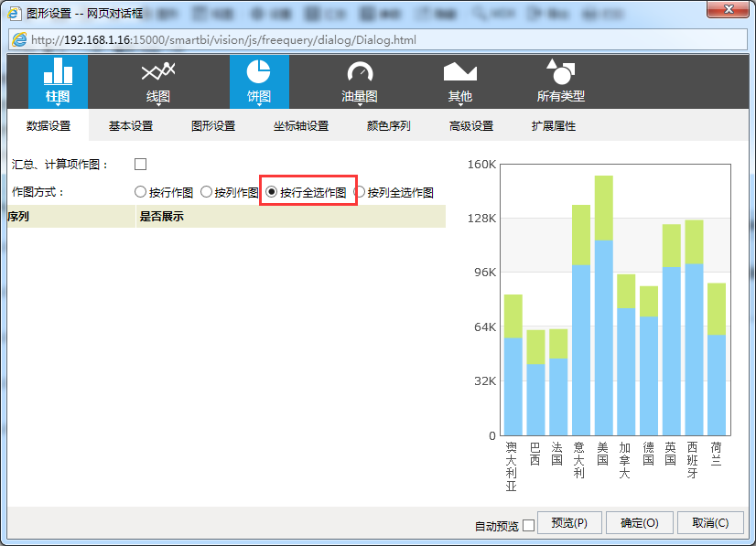
Task: Enable the 自动预览 checkbox
Action: tap(528, 525)
